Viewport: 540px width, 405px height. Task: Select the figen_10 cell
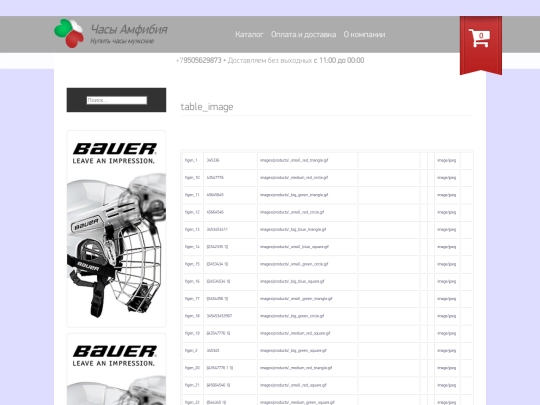tap(192, 178)
